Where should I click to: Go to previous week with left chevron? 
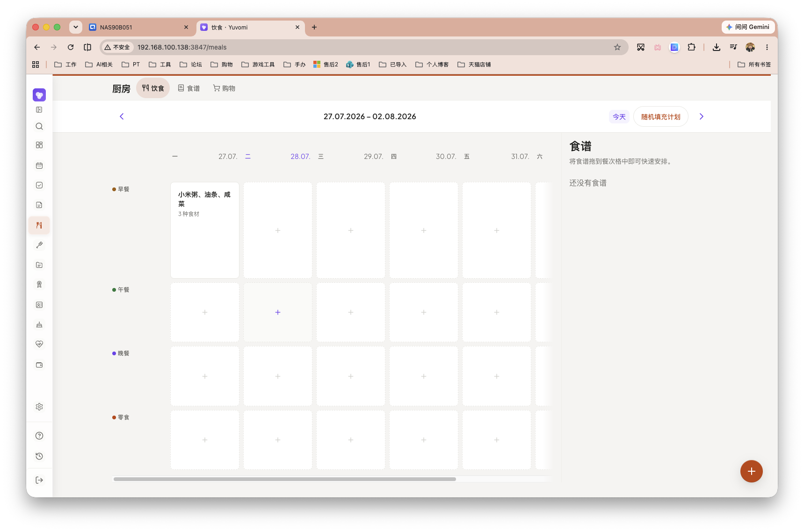tap(122, 116)
